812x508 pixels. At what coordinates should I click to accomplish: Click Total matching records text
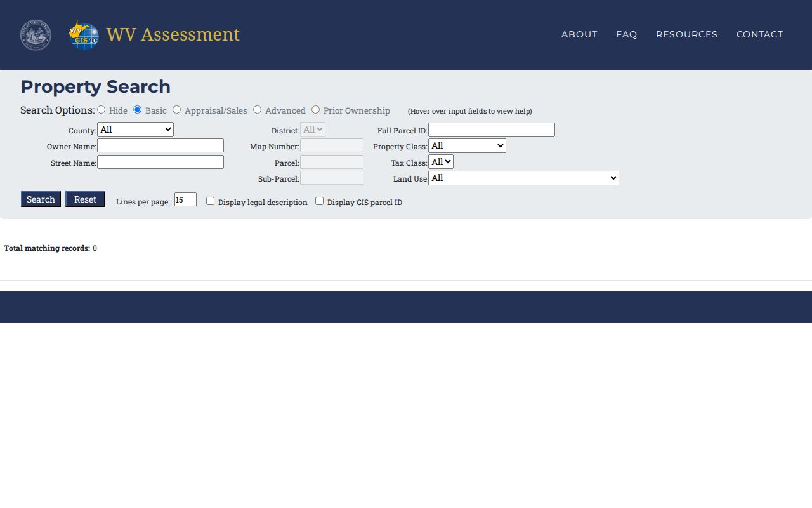point(47,248)
